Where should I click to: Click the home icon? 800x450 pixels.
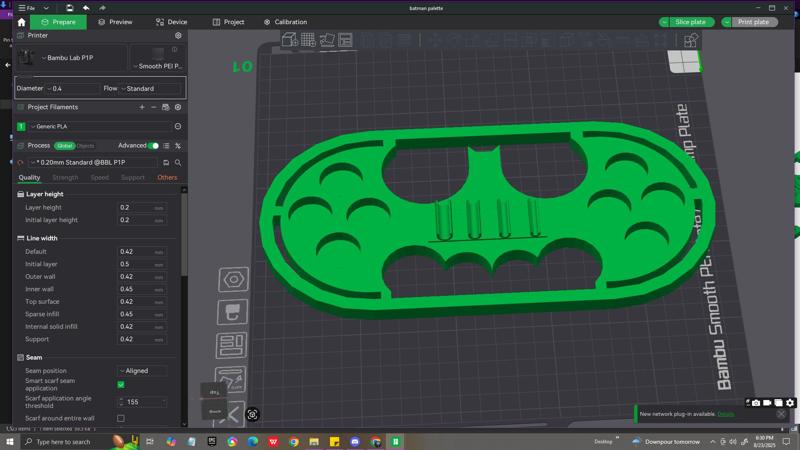click(x=21, y=22)
